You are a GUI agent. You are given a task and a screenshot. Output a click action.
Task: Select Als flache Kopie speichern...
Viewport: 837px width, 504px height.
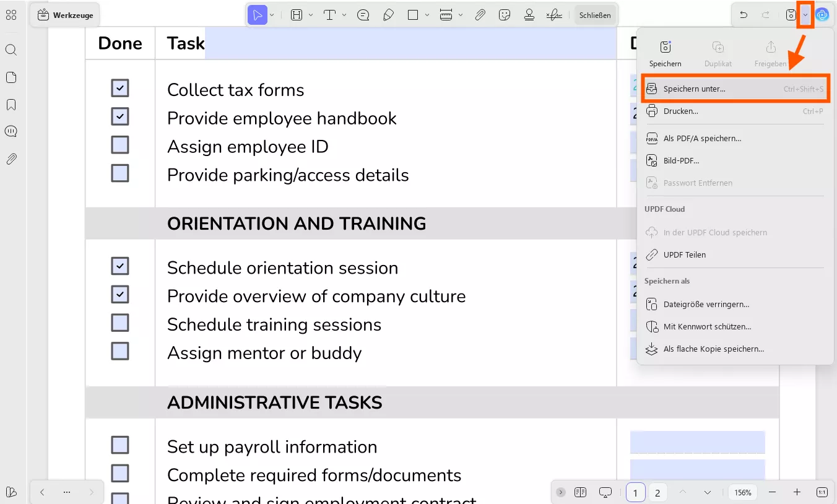[x=735, y=349]
